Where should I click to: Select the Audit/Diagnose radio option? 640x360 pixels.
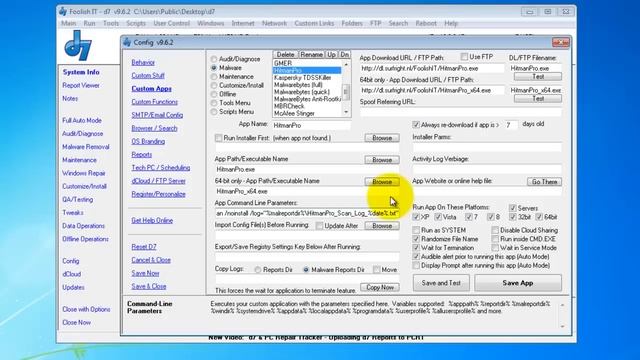(214, 59)
